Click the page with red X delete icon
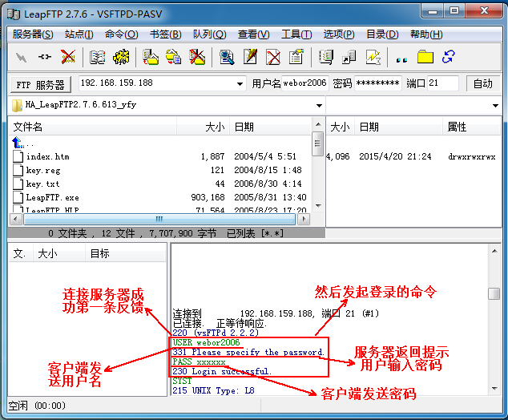The image size is (508, 420). [273, 57]
